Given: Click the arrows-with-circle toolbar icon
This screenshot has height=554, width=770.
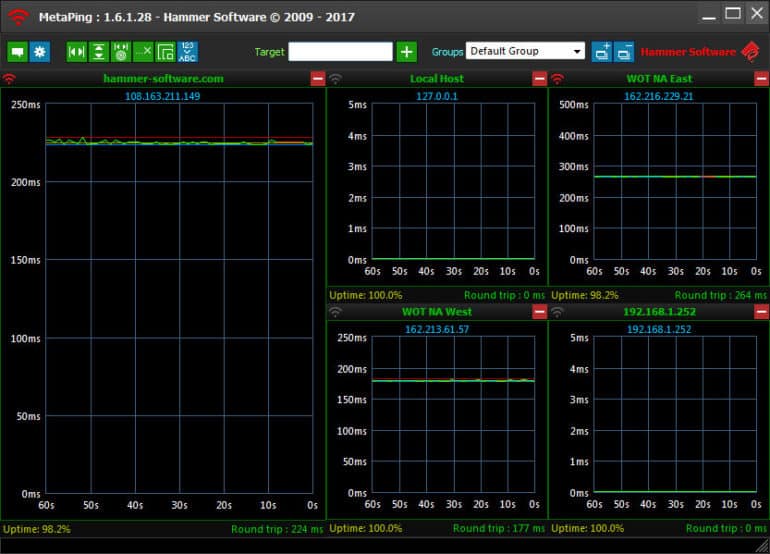Looking at the screenshot, I should point(121,52).
